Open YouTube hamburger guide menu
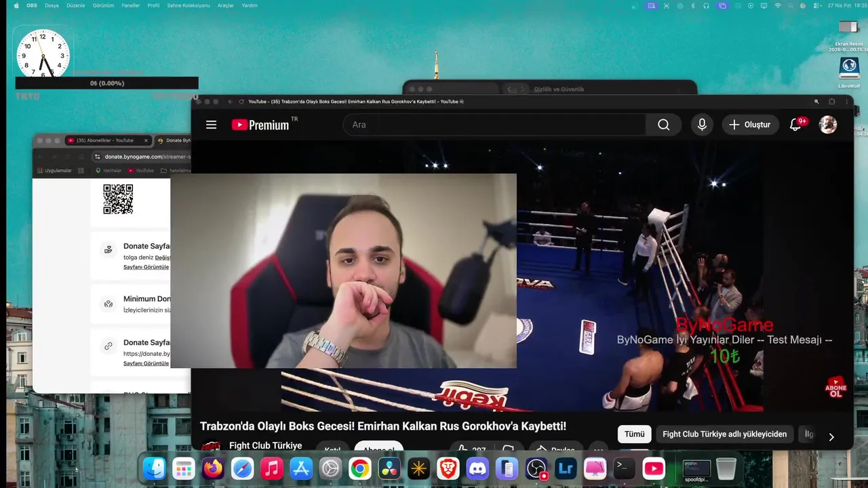This screenshot has width=868, height=488. [211, 125]
